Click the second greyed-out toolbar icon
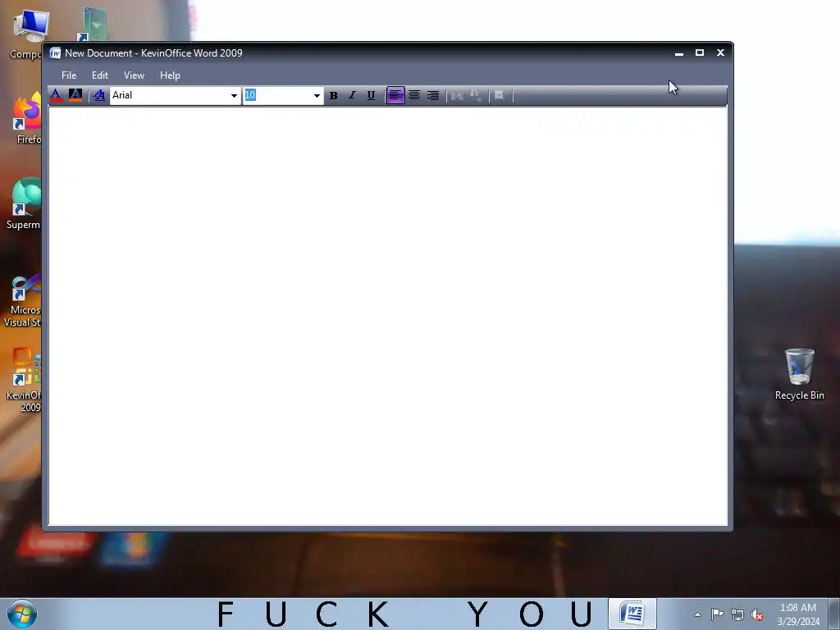 click(475, 95)
